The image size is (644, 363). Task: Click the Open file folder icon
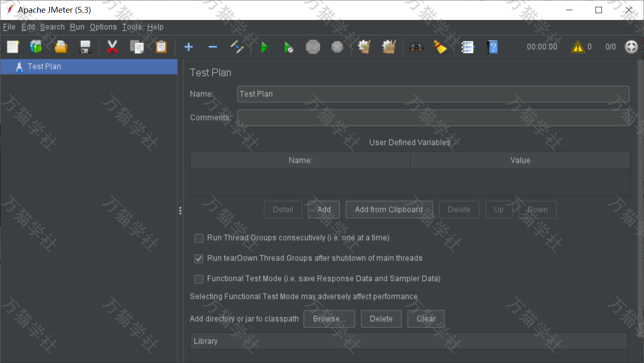click(61, 47)
